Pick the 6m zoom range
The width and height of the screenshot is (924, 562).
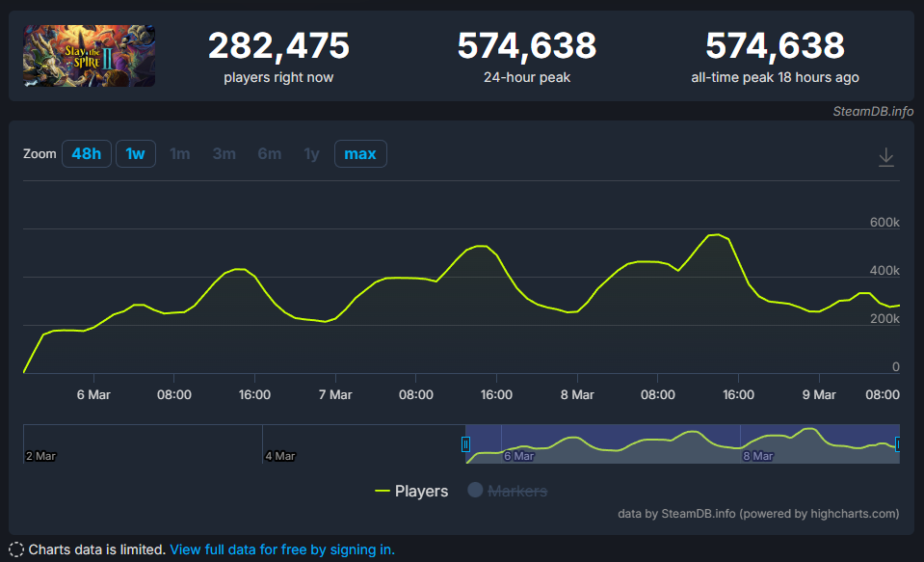point(269,154)
